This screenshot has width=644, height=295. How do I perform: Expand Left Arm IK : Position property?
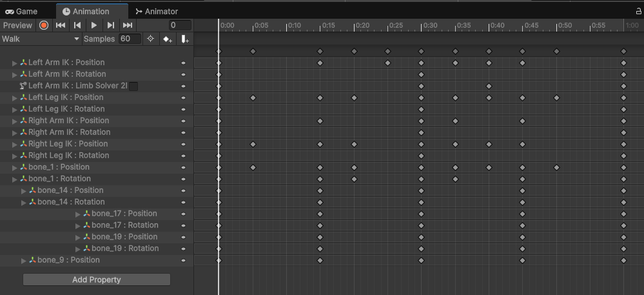coord(15,63)
